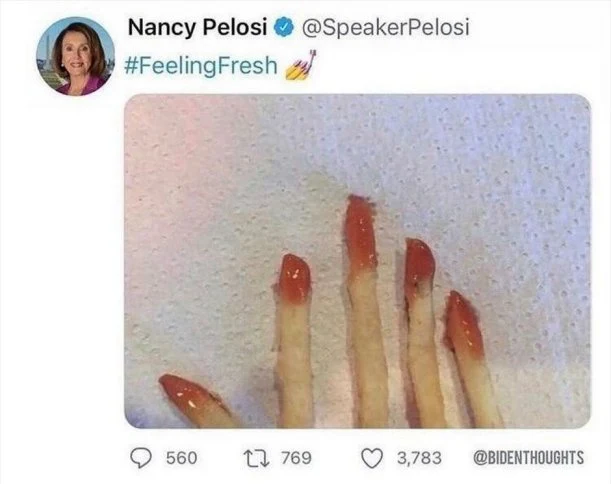This screenshot has height=484, width=611.
Task: Open the #FeelingFresh hashtag
Action: click(x=201, y=65)
